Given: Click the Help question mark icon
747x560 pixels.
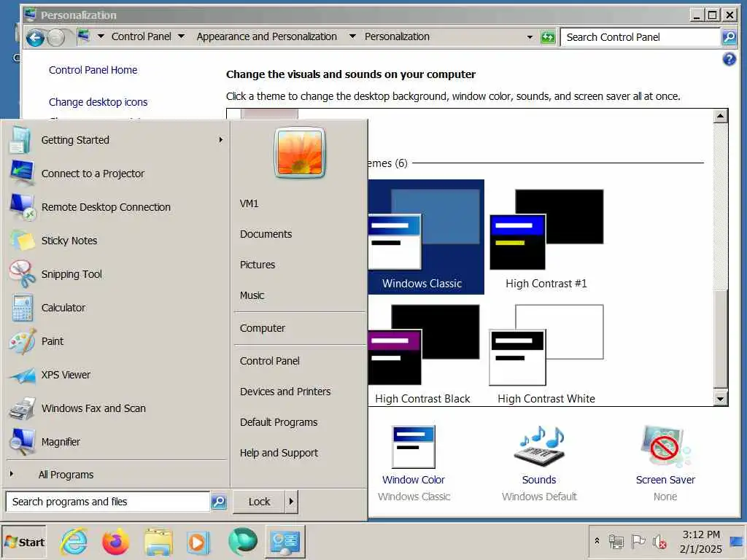Looking at the screenshot, I should point(729,59).
